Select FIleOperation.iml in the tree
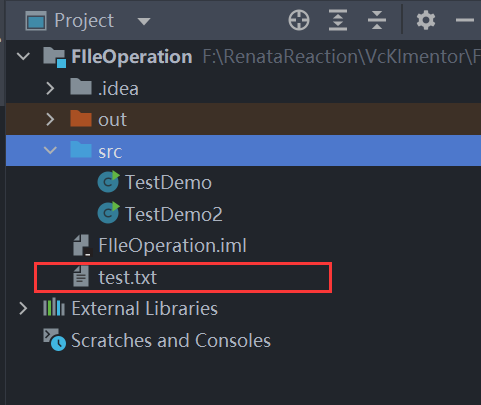The image size is (481, 405). (x=172, y=246)
